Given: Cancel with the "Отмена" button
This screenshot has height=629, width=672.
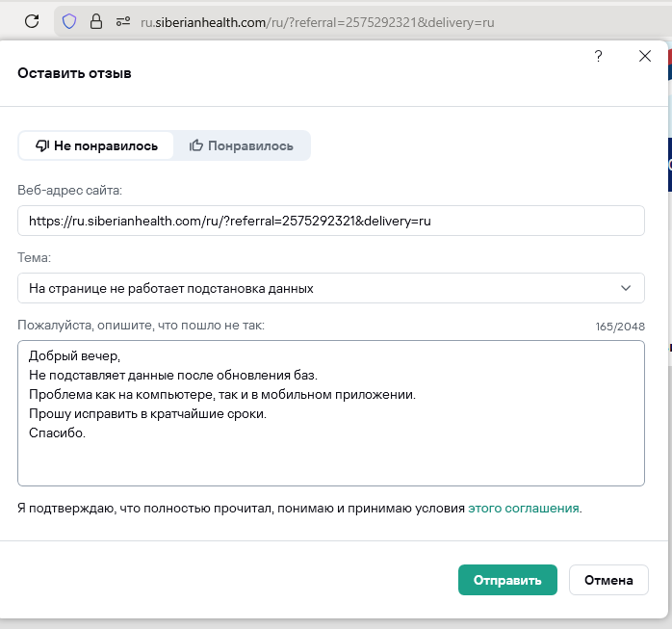Looking at the screenshot, I should pyautogui.click(x=608, y=580).
